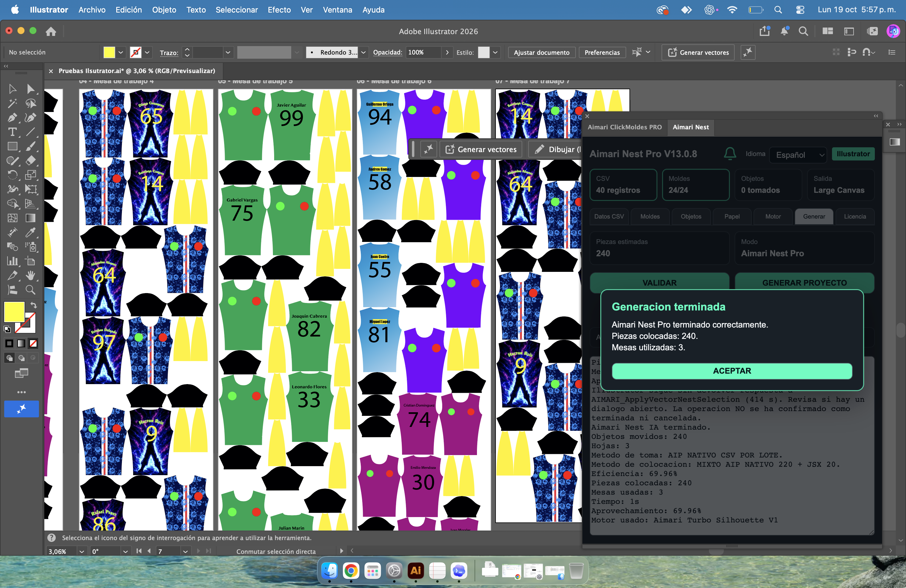Choose the Eyedropper tool

(x=31, y=232)
